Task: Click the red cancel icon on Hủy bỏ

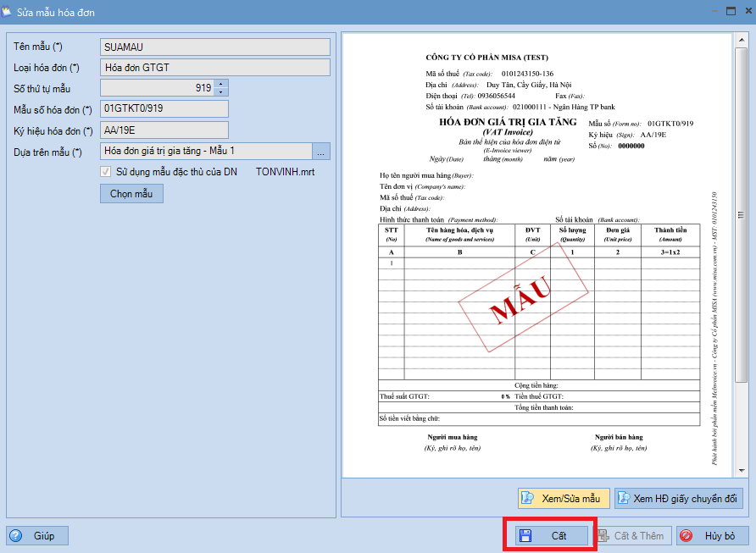Action: (x=687, y=536)
